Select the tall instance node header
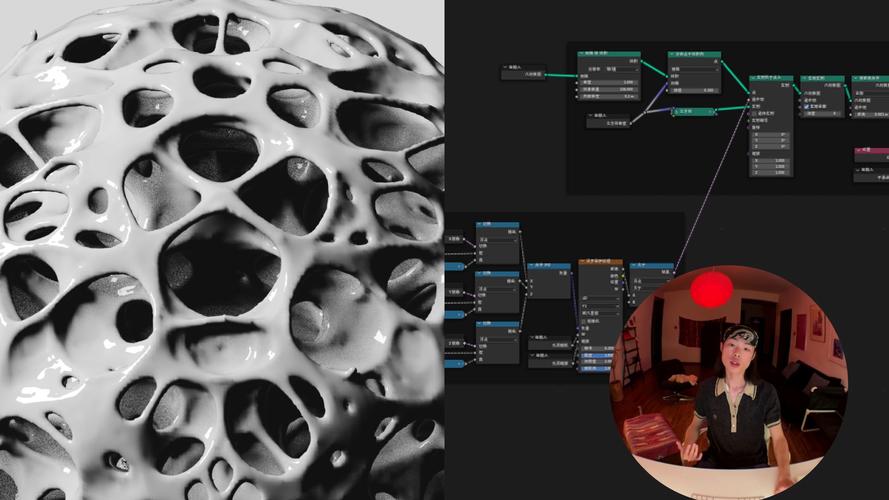Screen dimensions: 889x500 point(771,78)
